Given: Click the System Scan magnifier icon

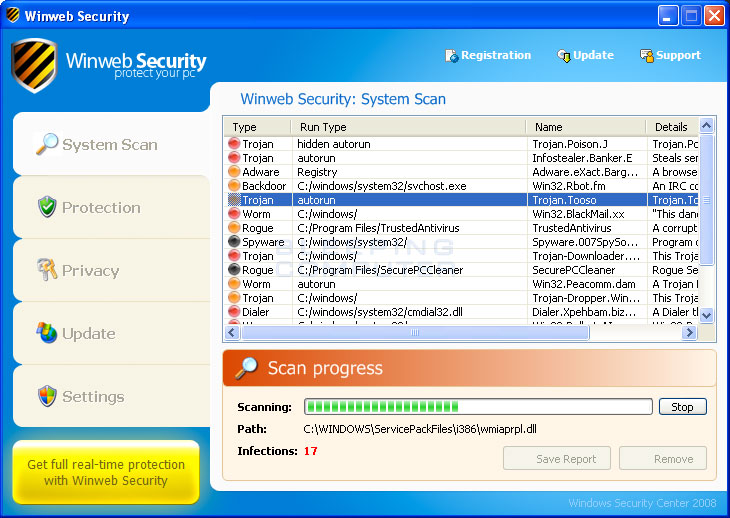Looking at the screenshot, I should click(x=47, y=144).
